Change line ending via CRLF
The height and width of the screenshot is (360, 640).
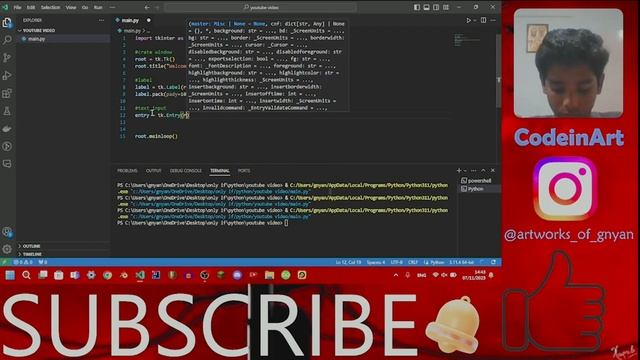coord(413,262)
